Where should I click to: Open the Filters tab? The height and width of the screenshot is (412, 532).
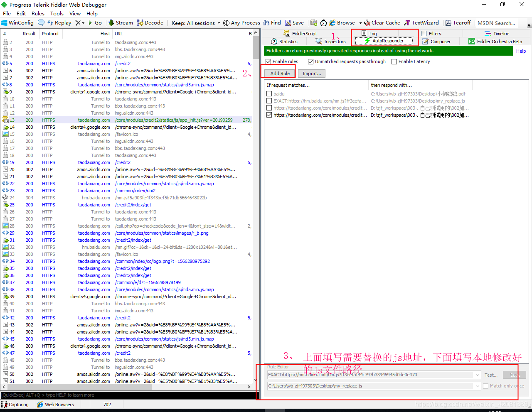coord(431,34)
